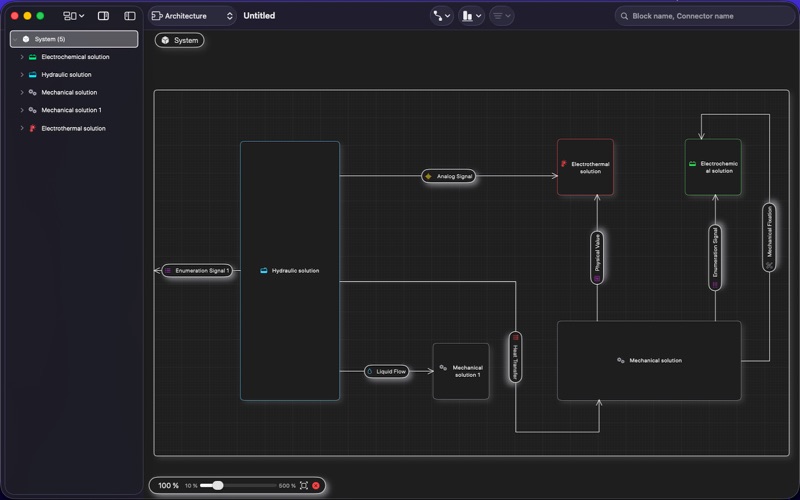Click the red icon atop Heat Transfer label

pyautogui.click(x=515, y=337)
